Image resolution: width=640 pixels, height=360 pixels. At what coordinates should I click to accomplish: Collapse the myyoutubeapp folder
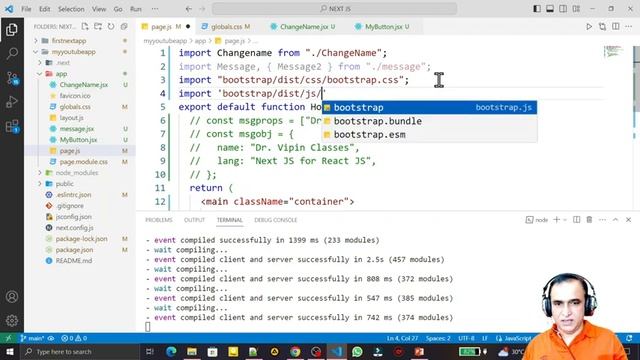pos(80,51)
